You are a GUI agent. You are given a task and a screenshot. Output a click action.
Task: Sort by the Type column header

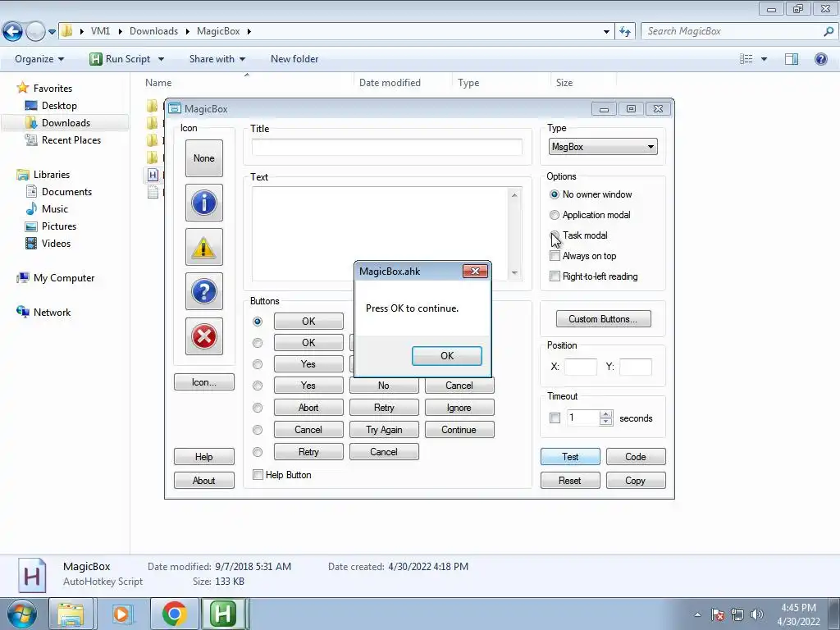tap(468, 83)
